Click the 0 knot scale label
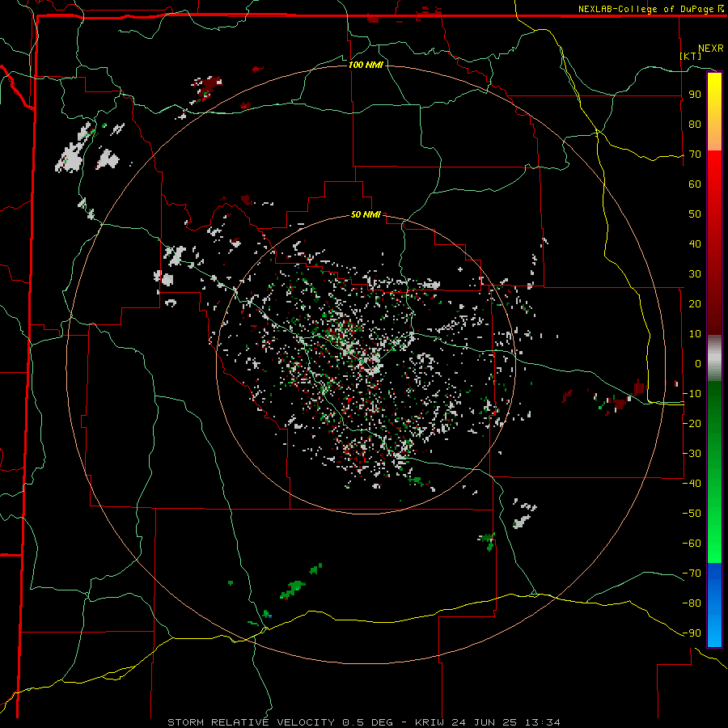728x728 pixels. 698,364
